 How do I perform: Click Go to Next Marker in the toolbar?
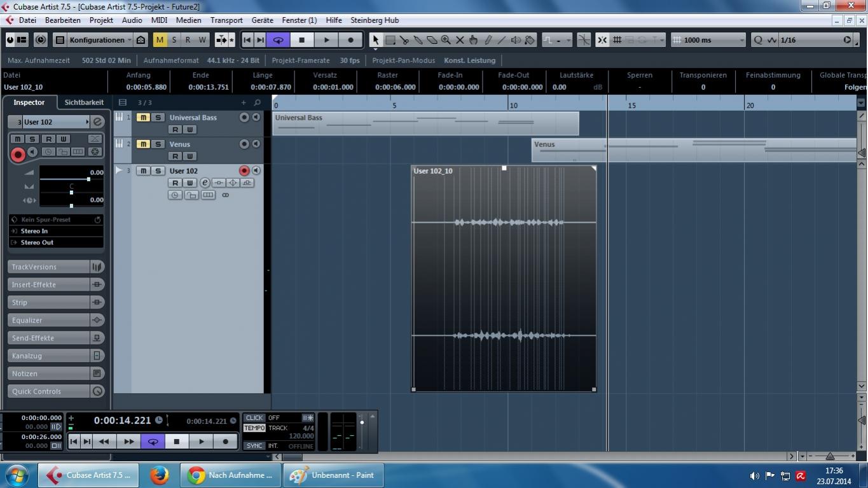(x=260, y=40)
